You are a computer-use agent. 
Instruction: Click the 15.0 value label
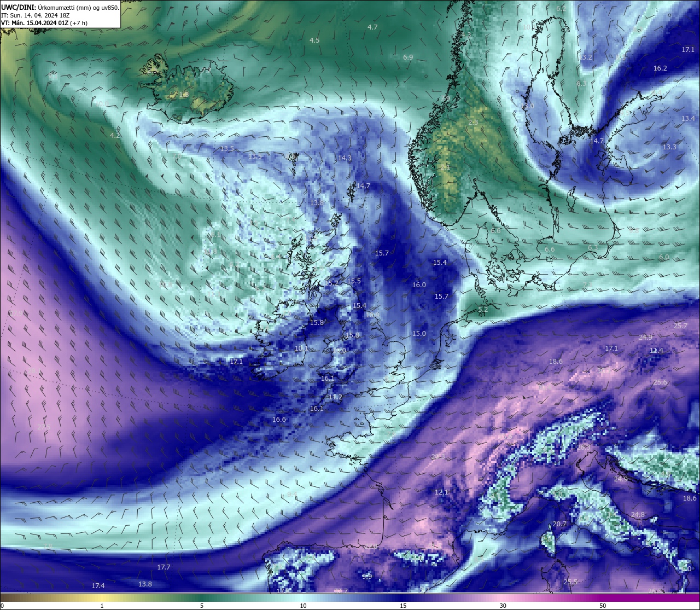tap(419, 334)
